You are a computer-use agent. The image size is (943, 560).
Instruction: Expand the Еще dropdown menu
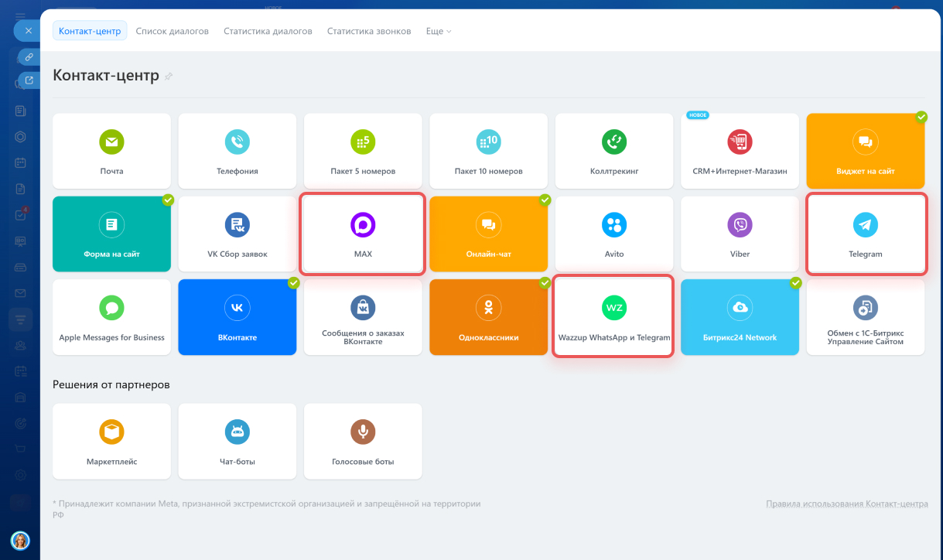439,32
